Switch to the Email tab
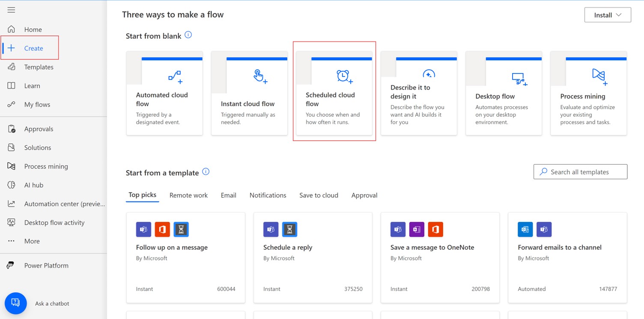 click(229, 195)
